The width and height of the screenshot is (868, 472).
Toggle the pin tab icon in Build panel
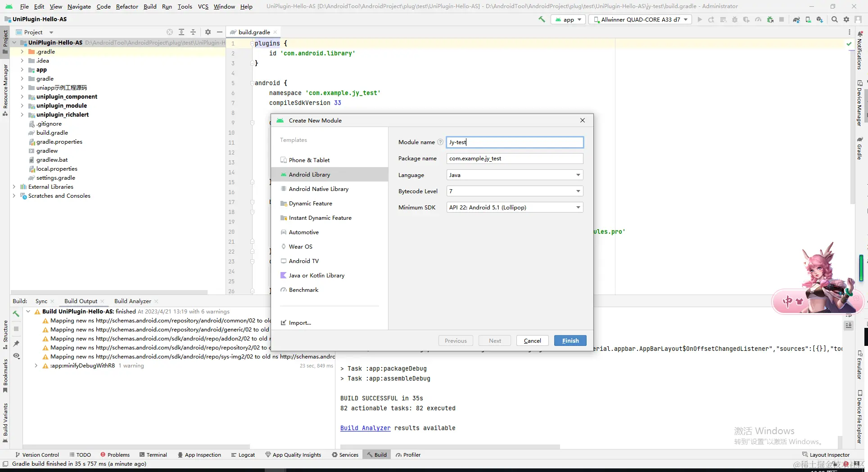tap(16, 344)
